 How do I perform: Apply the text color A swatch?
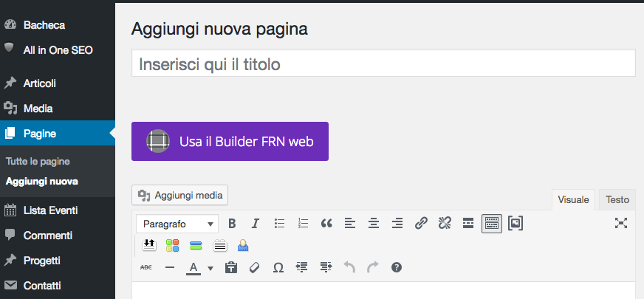click(x=193, y=268)
